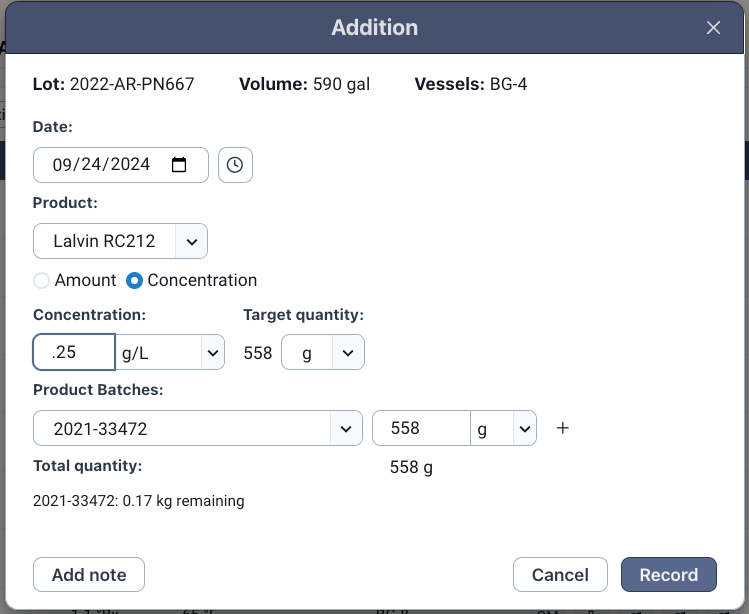Click the year 2024 in the date field
This screenshot has height=614, width=749.
[127, 165]
